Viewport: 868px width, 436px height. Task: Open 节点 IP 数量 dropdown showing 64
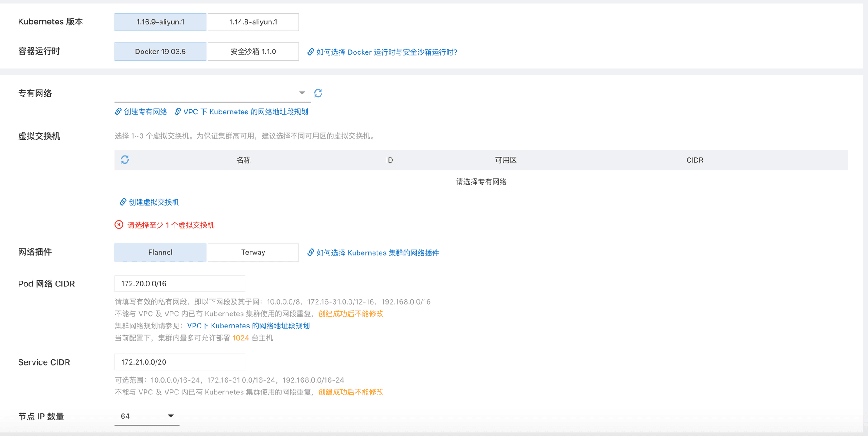(x=147, y=416)
